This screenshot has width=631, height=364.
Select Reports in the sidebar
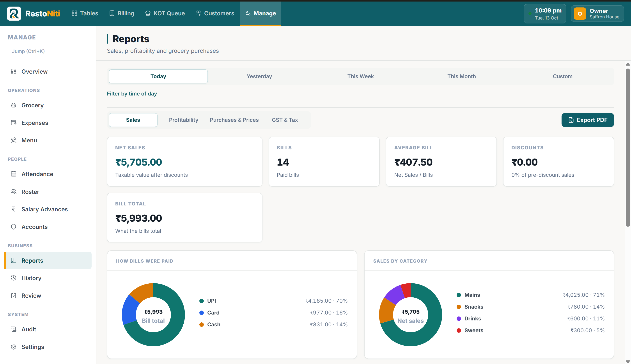click(x=48, y=260)
